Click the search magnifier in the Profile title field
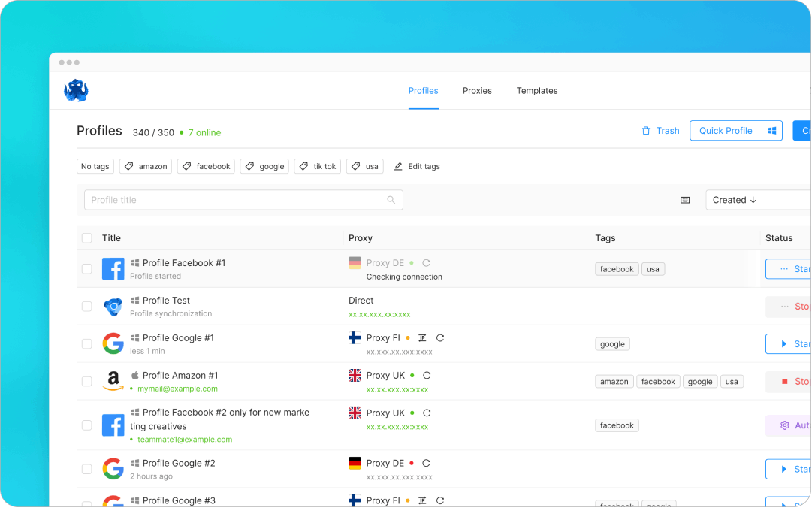The height and width of the screenshot is (508, 812). click(x=391, y=200)
